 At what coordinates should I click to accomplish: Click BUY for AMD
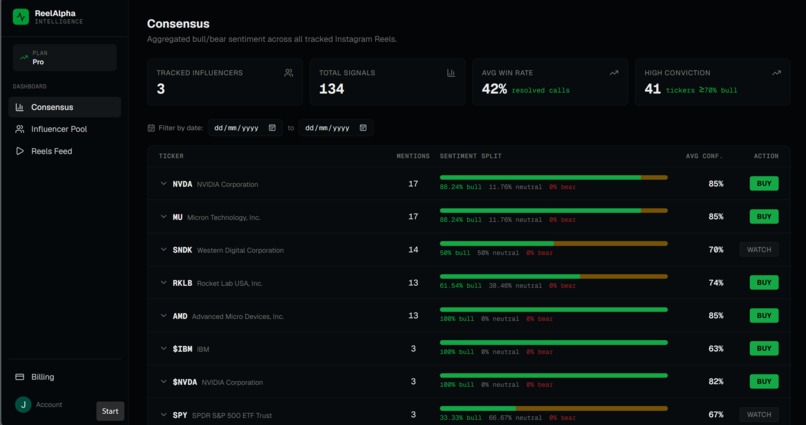click(764, 316)
